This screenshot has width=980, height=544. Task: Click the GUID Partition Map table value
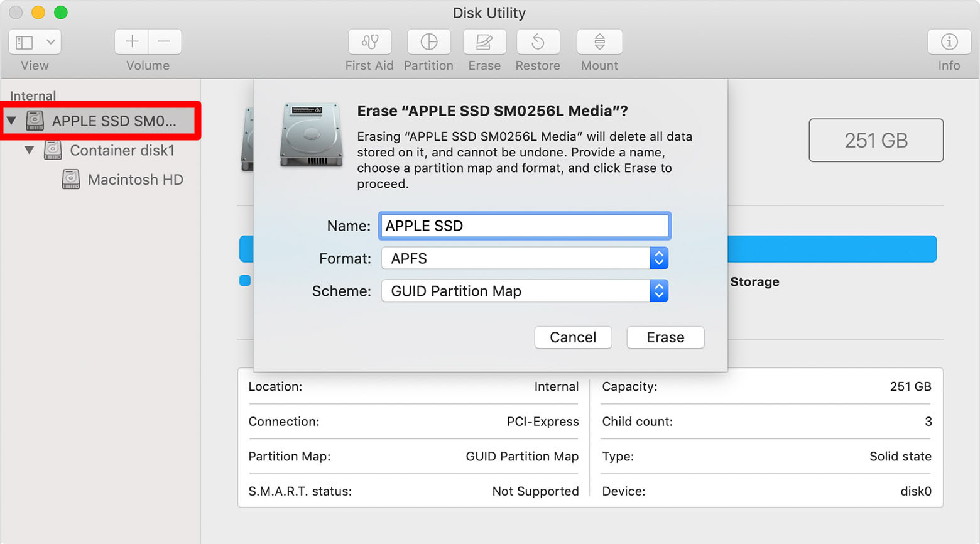pos(522,457)
